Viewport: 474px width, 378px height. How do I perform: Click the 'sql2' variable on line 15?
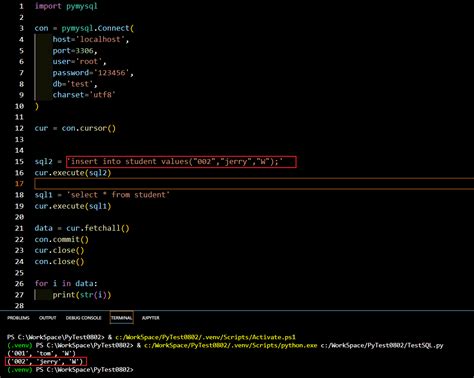click(x=44, y=162)
